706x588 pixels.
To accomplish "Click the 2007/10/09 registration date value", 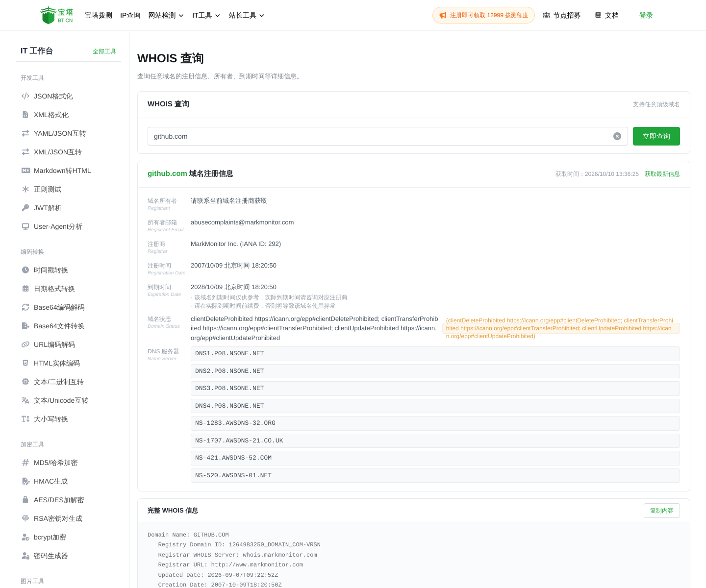I will (233, 266).
